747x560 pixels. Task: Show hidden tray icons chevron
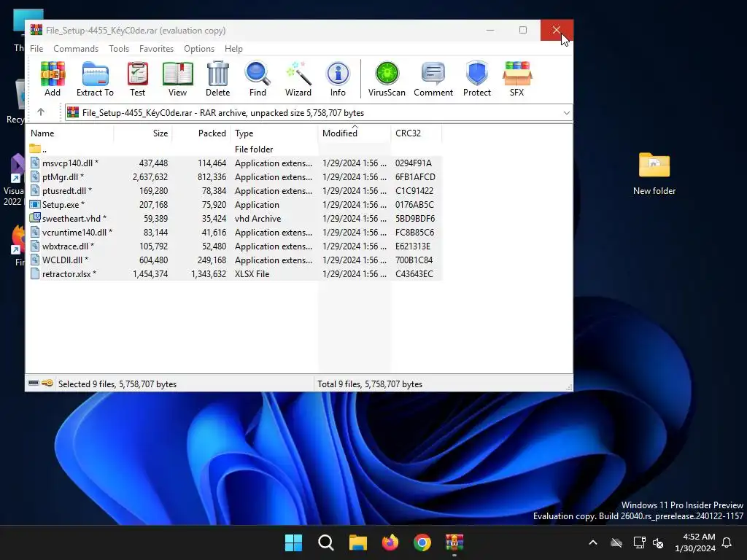click(x=593, y=542)
